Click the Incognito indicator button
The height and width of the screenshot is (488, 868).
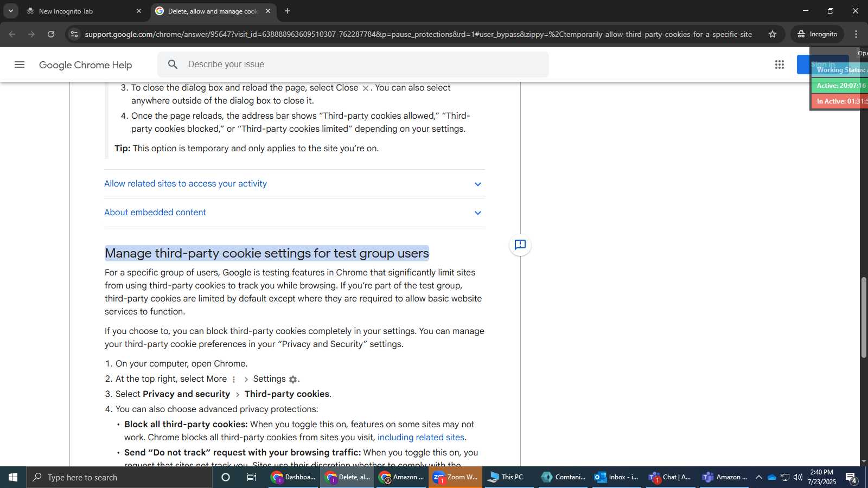(817, 34)
